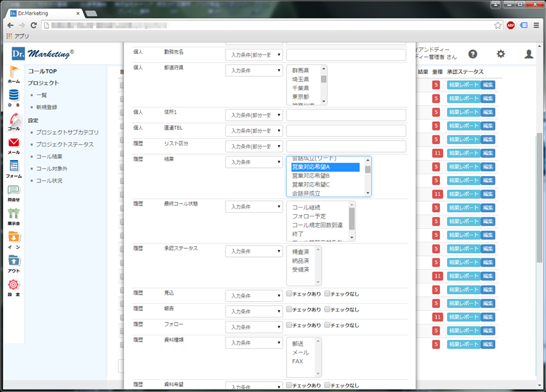Open the 入力条件 dropdown for 結果 row
The height and width of the screenshot is (392, 546).
coord(254,162)
